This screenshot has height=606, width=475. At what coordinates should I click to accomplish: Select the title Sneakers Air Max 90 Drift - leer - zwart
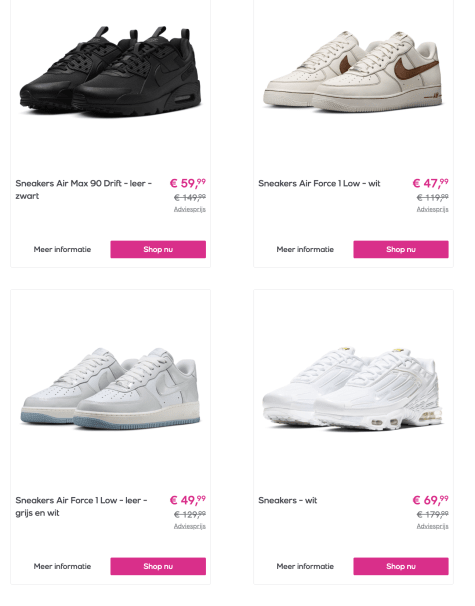click(83, 189)
